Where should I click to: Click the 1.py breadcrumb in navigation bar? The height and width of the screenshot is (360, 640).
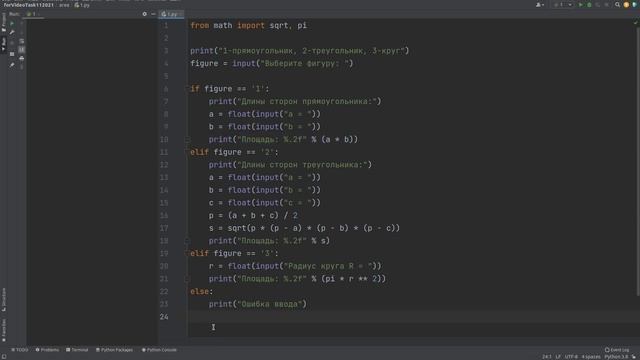[82, 5]
